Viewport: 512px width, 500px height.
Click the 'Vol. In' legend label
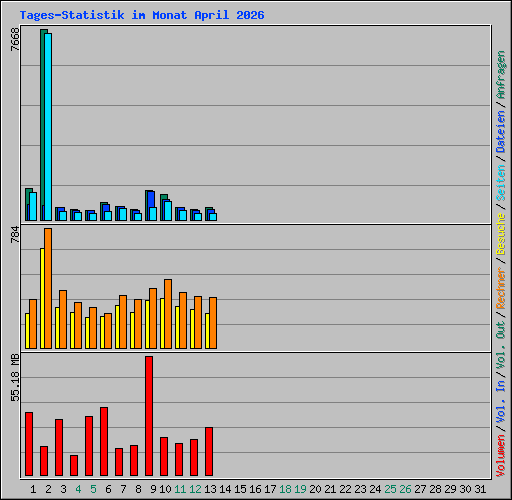(501, 403)
